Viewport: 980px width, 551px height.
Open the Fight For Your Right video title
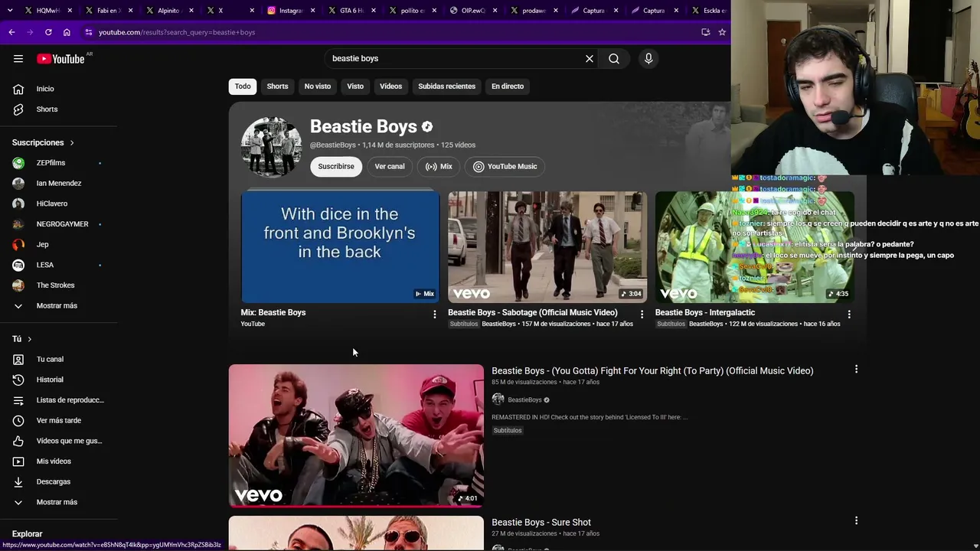coord(652,371)
